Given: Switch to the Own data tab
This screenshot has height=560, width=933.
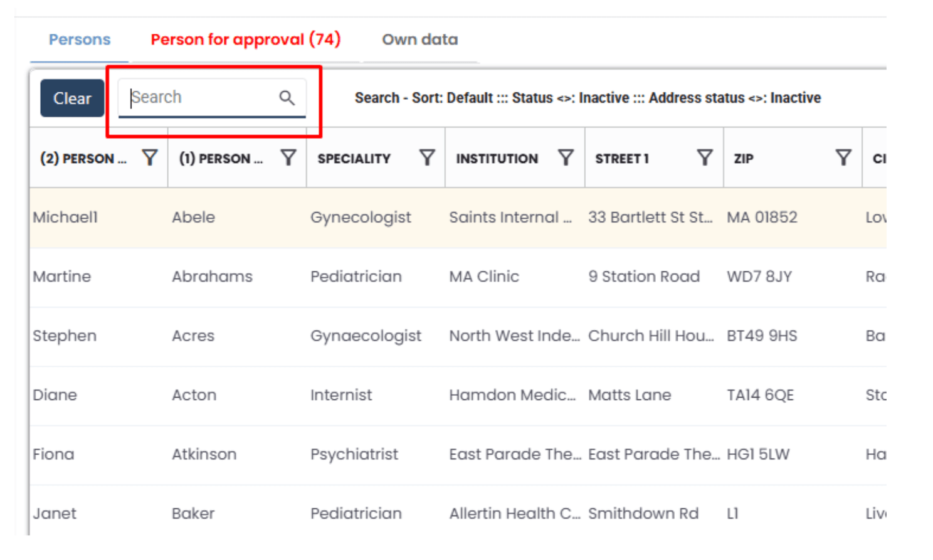Looking at the screenshot, I should click(419, 40).
